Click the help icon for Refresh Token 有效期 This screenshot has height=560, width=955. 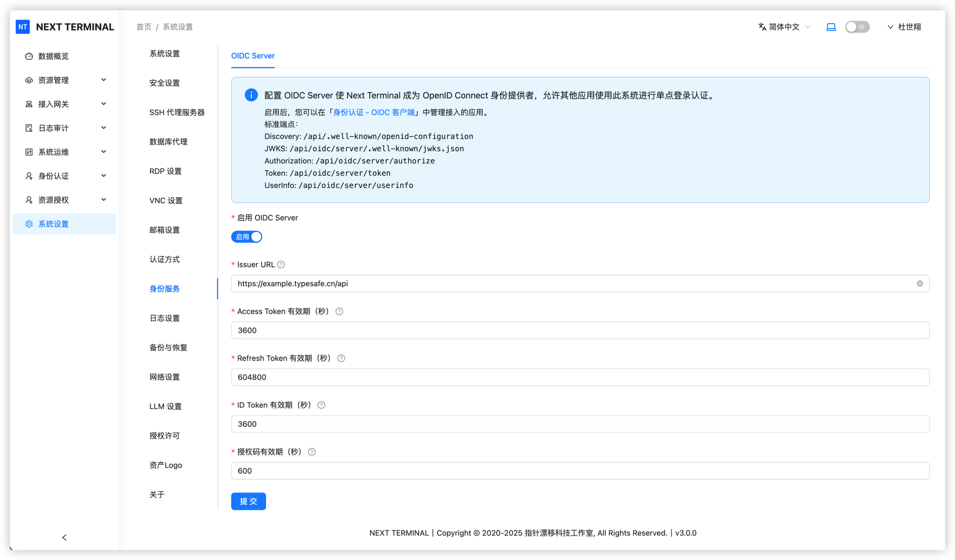pos(341,358)
